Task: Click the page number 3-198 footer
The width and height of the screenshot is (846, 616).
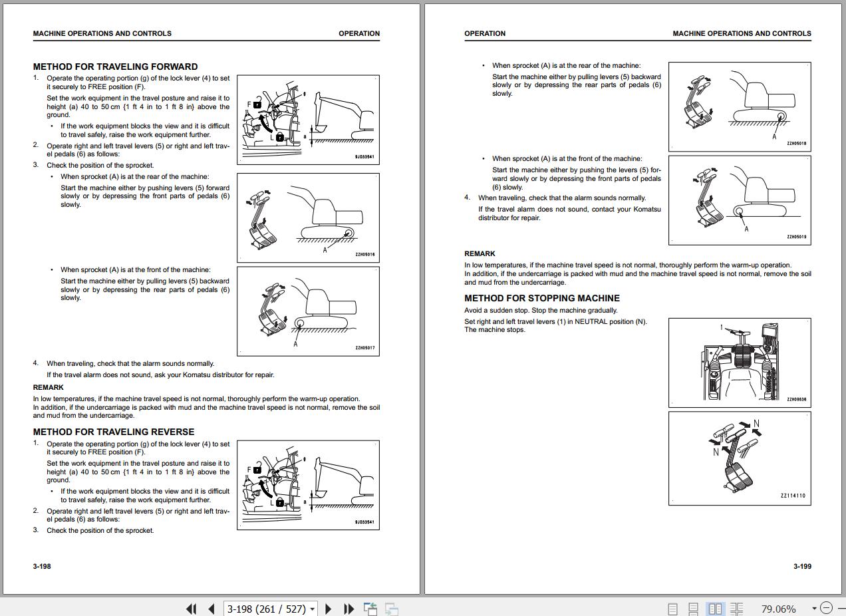Action: [x=42, y=566]
